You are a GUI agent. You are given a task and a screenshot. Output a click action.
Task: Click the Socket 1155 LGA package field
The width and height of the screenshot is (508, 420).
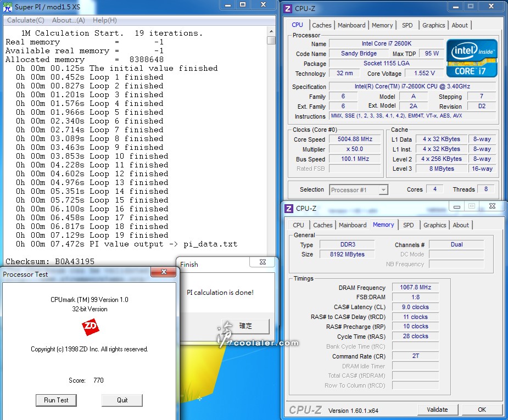coord(386,64)
